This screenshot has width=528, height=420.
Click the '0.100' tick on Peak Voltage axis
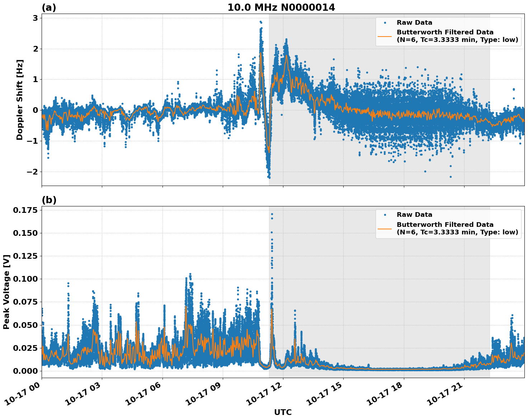[25, 279]
